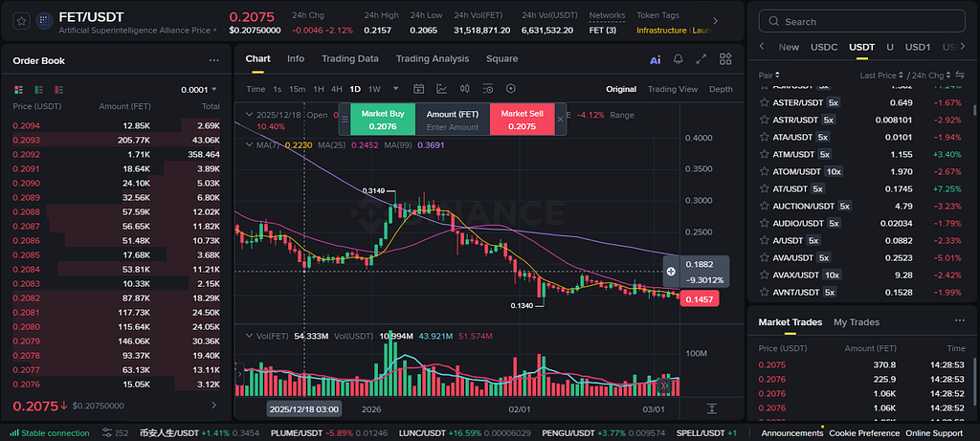The height and width of the screenshot is (441, 980).
Task: Switch to the Trading Data tab
Action: (350, 58)
